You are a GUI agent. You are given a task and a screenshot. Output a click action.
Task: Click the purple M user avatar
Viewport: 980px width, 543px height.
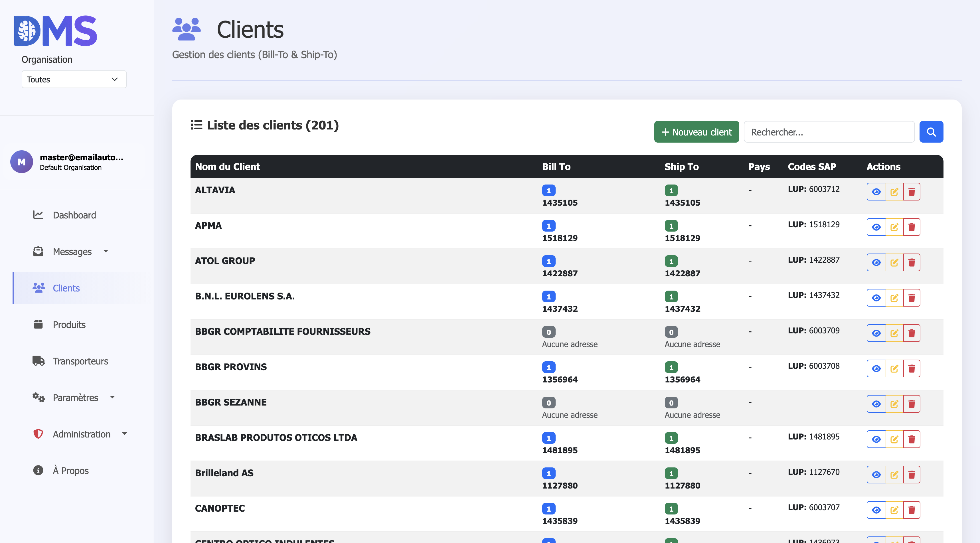click(x=22, y=162)
